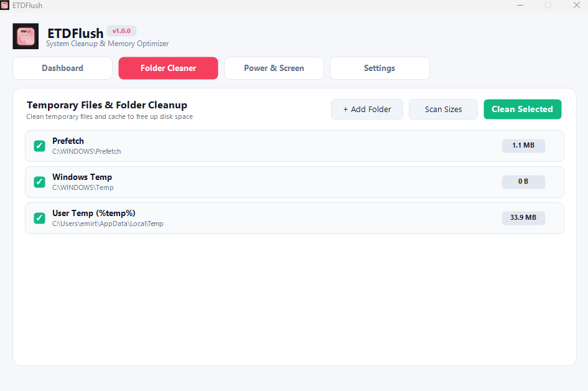This screenshot has width=588, height=391.
Task: Select the C:\WINDOWS\Prefetch path text
Action: pos(86,151)
